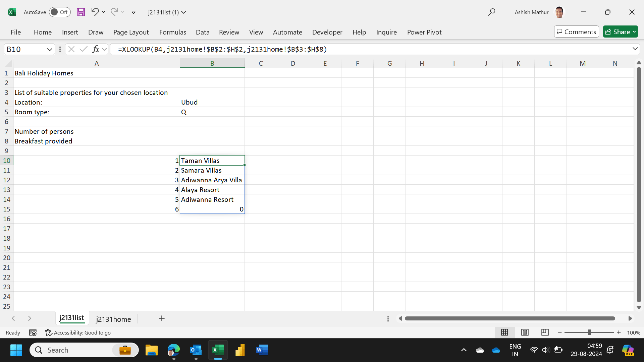Open the Customize Quick Access Toolbar dropdown
Screen dimensions: 644x362
point(133,12)
